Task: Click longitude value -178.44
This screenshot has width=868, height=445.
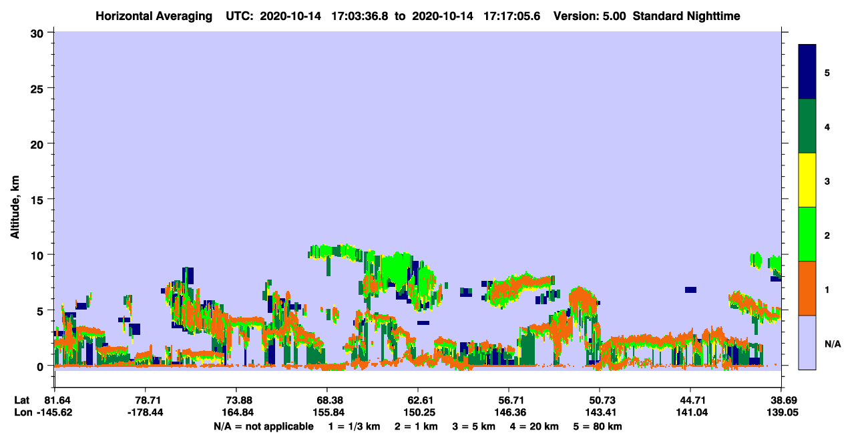Action: coord(145,412)
